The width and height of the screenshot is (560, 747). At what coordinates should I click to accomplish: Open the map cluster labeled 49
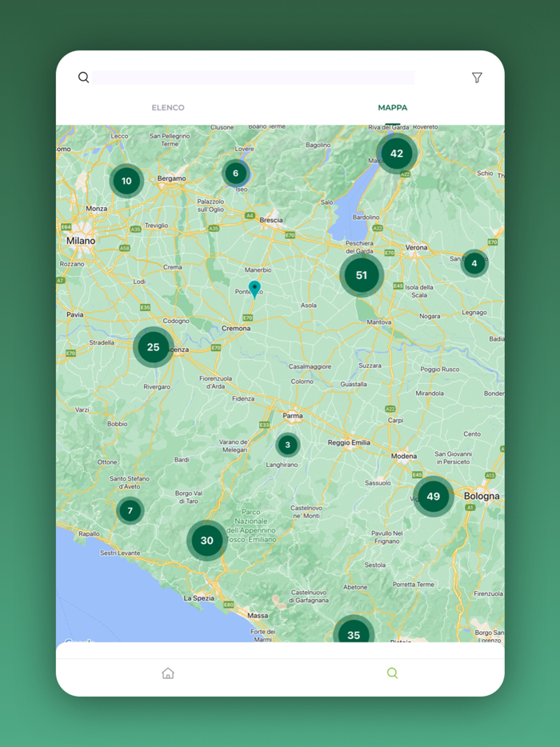click(434, 497)
